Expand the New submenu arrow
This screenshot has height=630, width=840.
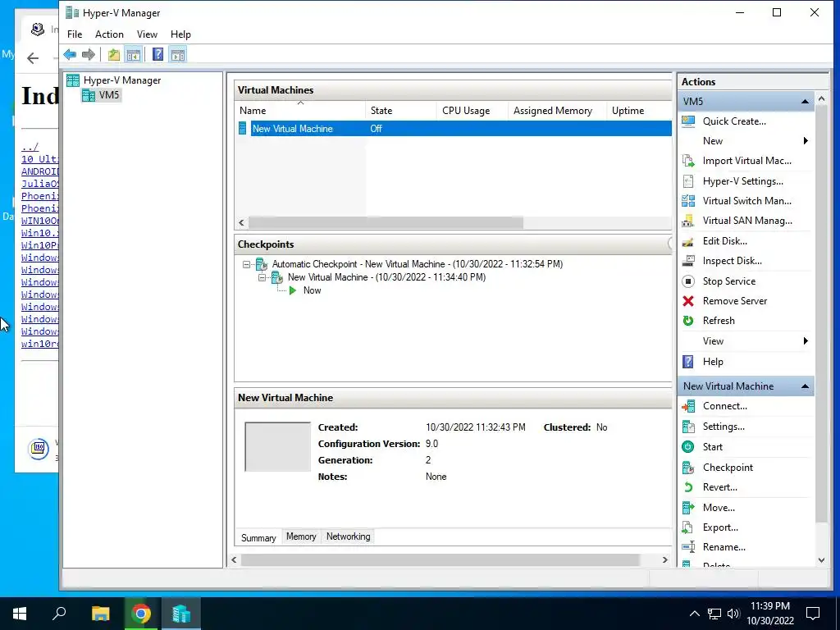click(806, 141)
